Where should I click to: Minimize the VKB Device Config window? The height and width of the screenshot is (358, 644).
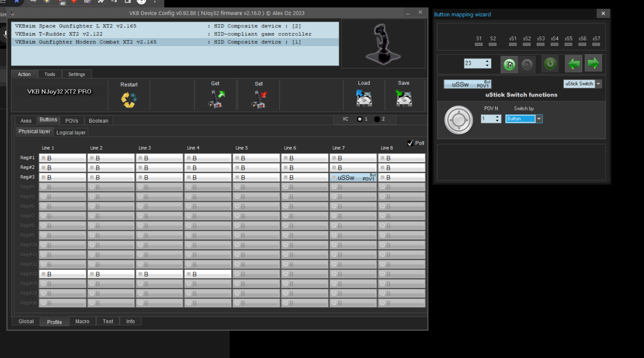[408, 13]
